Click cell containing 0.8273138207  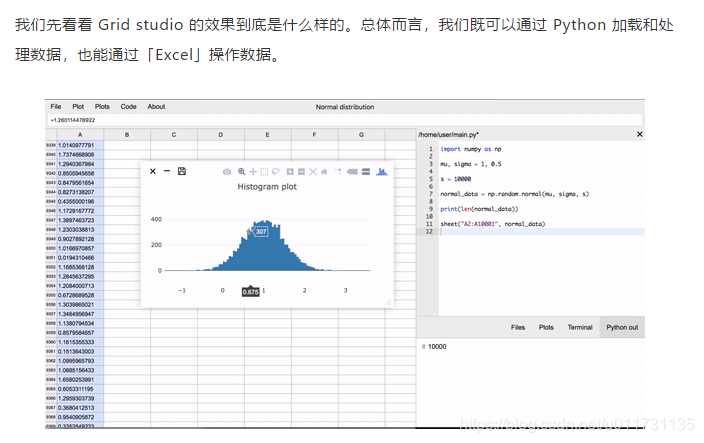80,192
